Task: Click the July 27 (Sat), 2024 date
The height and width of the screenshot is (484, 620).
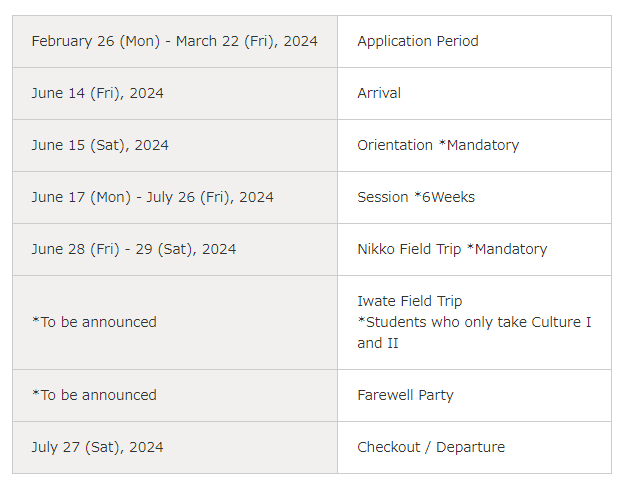Action: (x=97, y=447)
